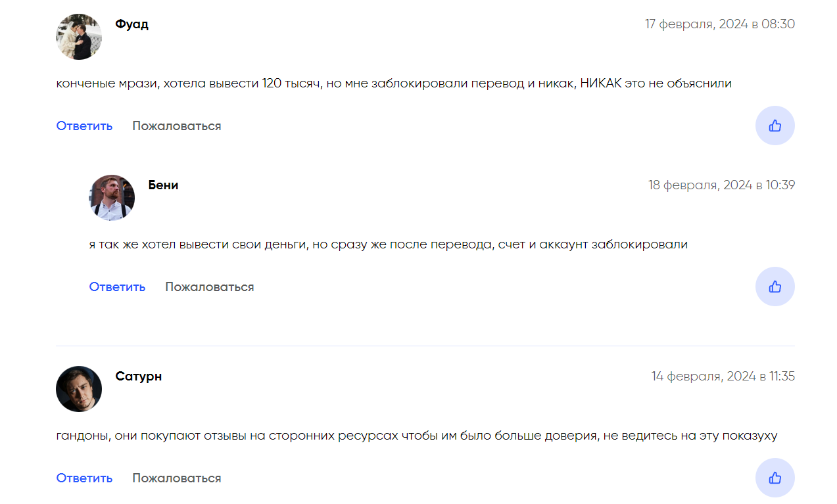Image resolution: width=837 pixels, height=504 pixels.
Task: Click the 17 февраля 2024 timestamp
Action: [x=719, y=24]
